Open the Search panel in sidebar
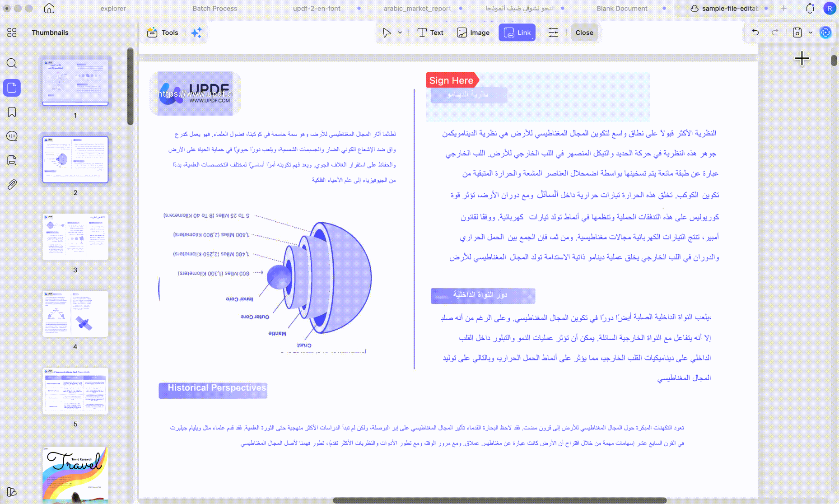839x504 pixels. (12, 63)
